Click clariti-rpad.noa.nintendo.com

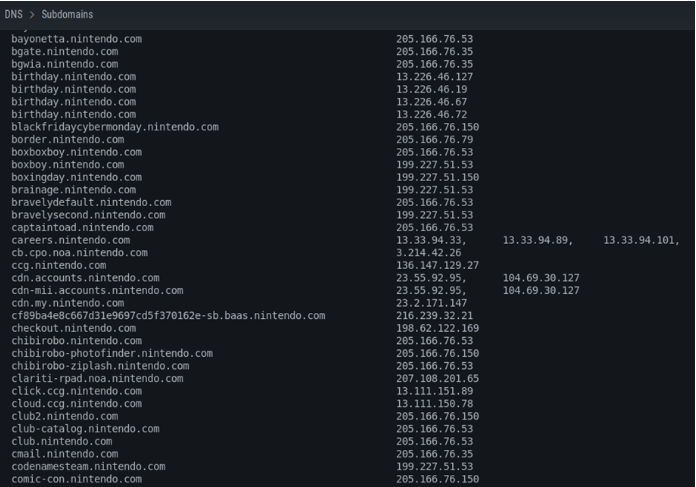[97, 379]
